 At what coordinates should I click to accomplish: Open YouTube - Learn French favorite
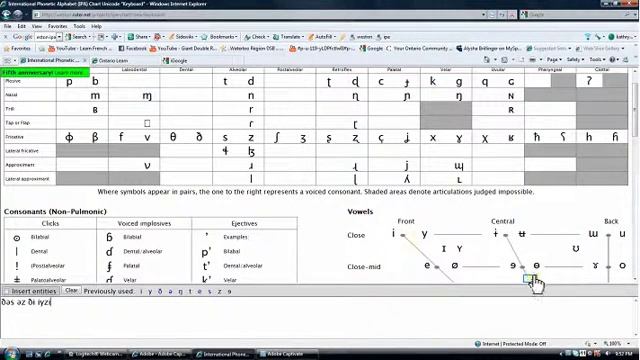coord(80,48)
